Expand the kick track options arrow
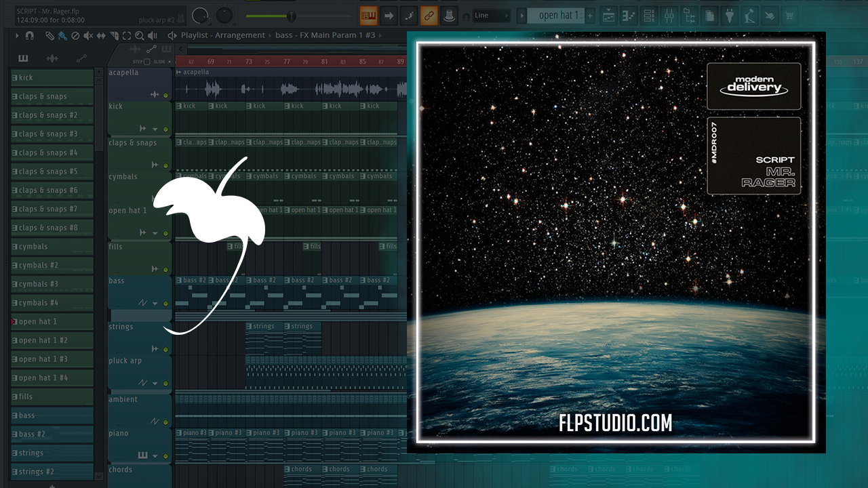This screenshot has width=868, height=488. pos(155,129)
